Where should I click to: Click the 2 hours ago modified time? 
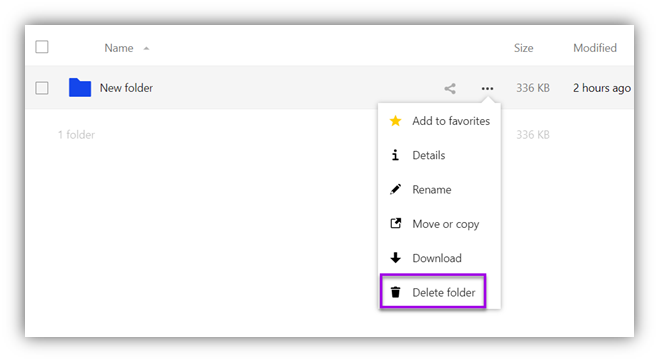pos(602,88)
